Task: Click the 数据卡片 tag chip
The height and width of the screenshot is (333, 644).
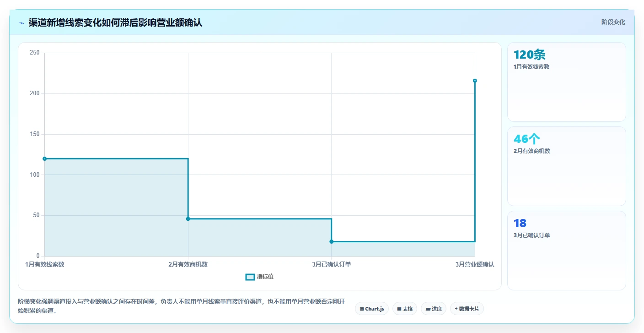Action: coord(467,309)
